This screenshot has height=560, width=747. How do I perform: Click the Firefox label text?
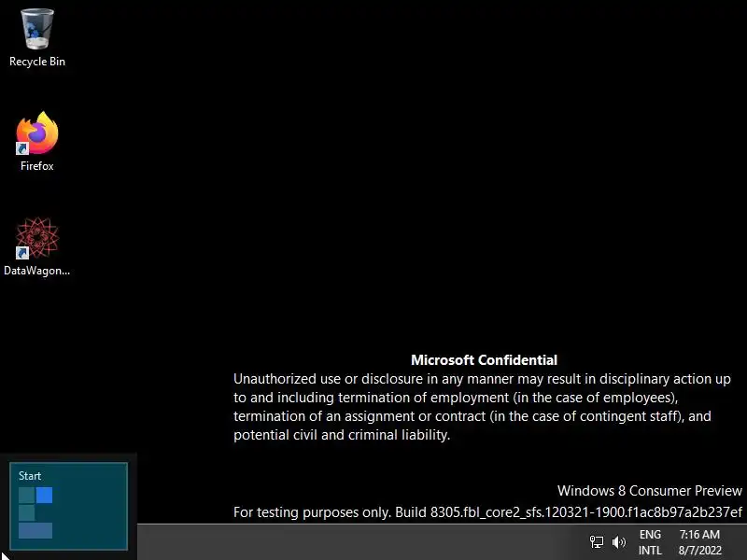pyautogui.click(x=37, y=166)
